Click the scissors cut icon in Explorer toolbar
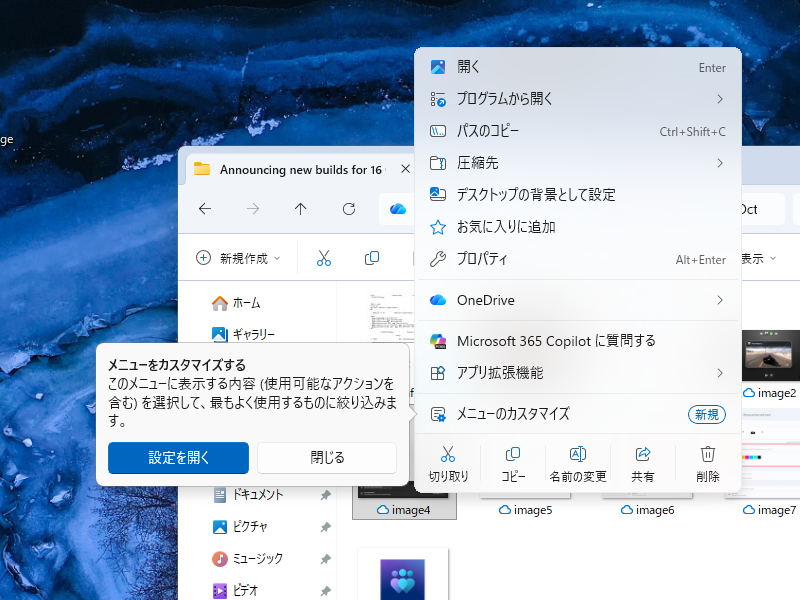800x600 pixels. coord(324,258)
